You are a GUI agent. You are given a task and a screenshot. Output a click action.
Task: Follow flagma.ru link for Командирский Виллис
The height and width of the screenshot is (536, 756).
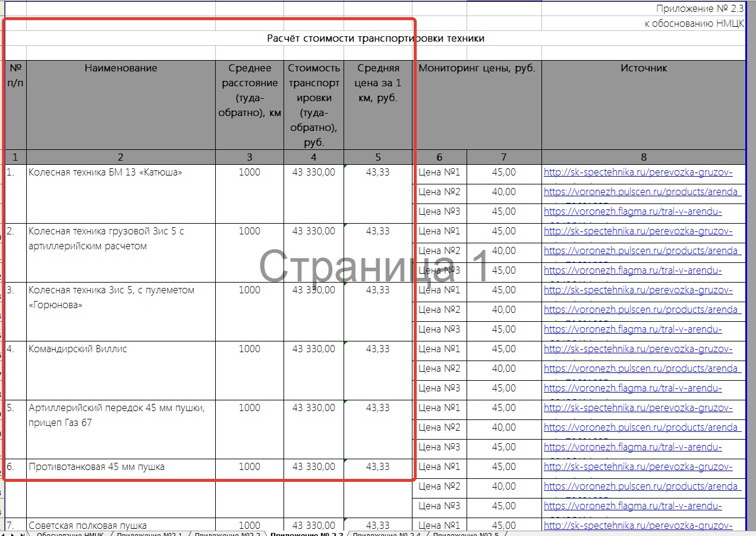click(x=632, y=388)
